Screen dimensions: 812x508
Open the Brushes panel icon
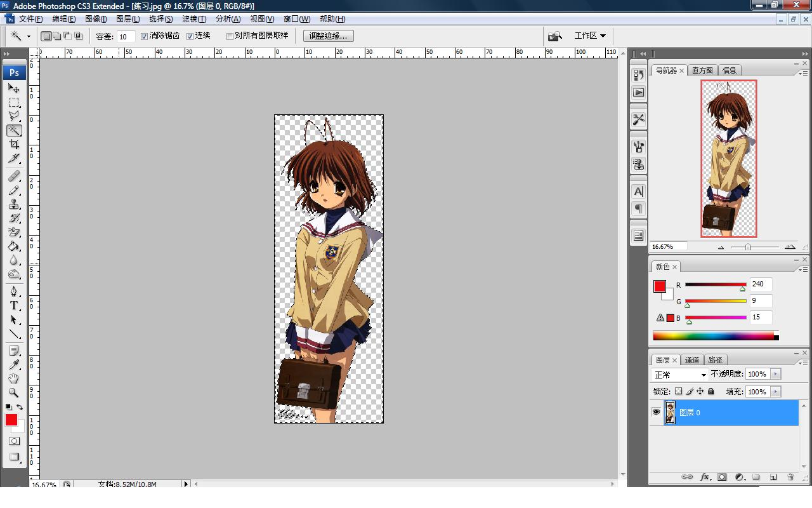pyautogui.click(x=638, y=147)
